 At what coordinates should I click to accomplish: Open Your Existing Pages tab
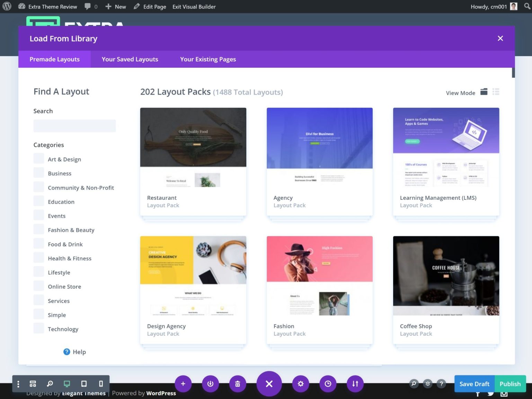point(208,59)
